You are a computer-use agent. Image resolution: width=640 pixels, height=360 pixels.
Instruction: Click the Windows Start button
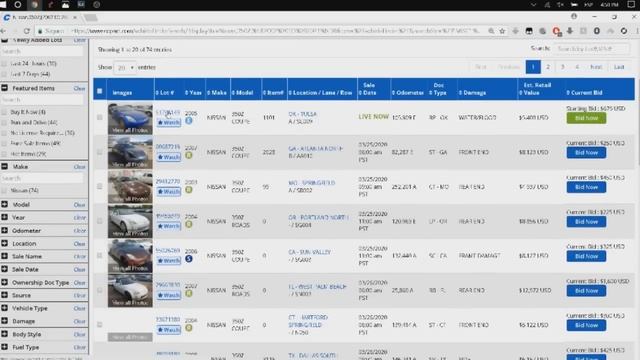coord(3,5)
